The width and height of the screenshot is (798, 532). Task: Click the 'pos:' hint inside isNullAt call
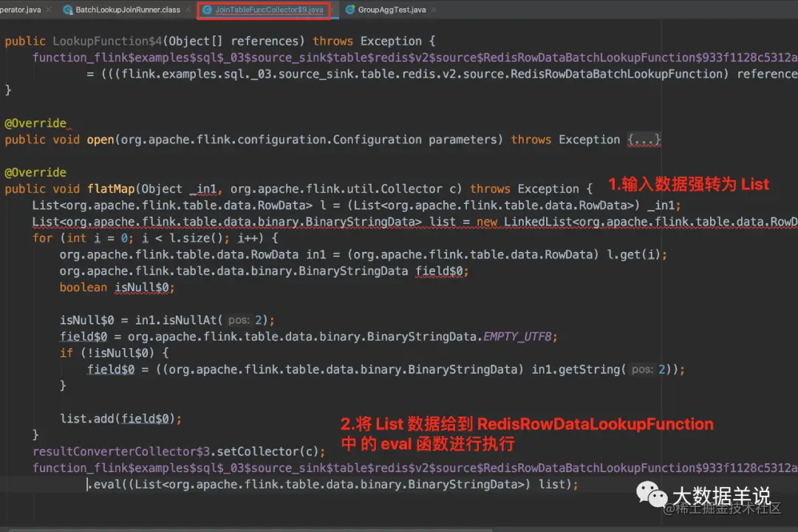point(239,320)
